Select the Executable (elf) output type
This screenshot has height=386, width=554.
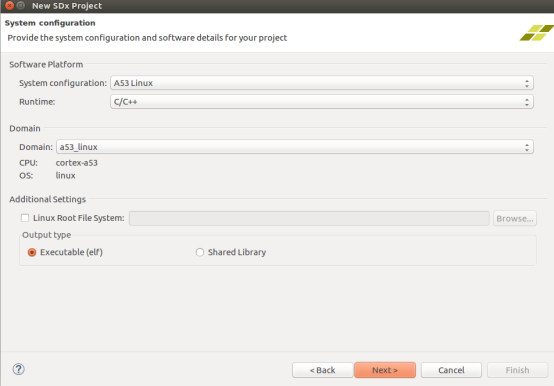pos(32,252)
